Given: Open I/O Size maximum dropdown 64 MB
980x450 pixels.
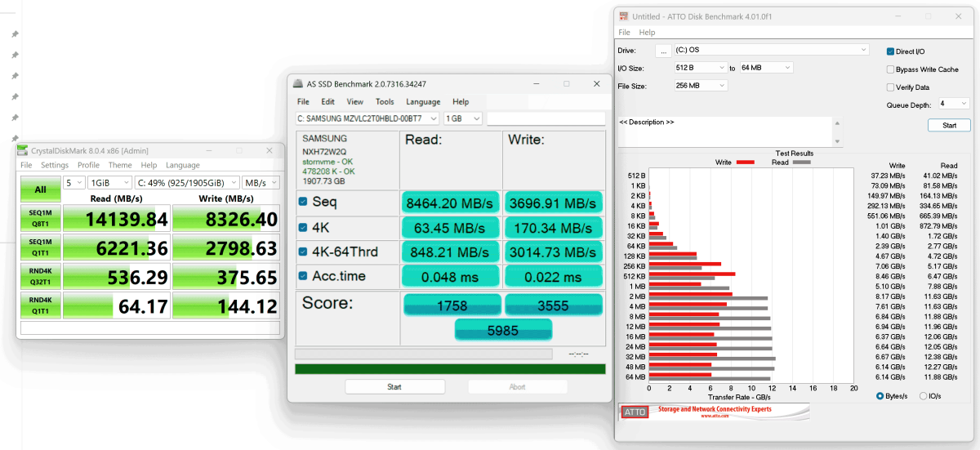Looking at the screenshot, I should (x=767, y=68).
